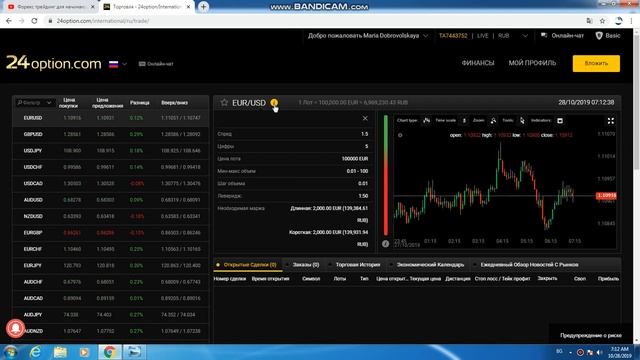Add EUR/USD to favorites with star icon
Screen dimensions: 640x360
224,102
